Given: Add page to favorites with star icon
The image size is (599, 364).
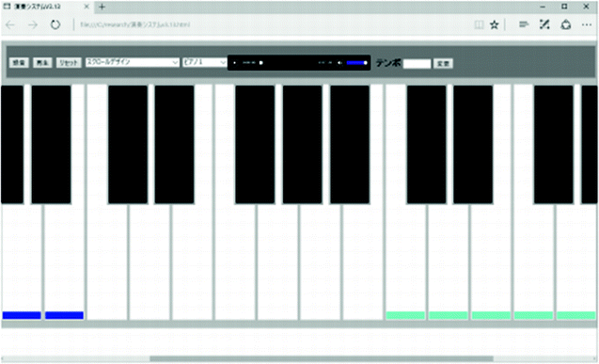Looking at the screenshot, I should coord(495,24).
